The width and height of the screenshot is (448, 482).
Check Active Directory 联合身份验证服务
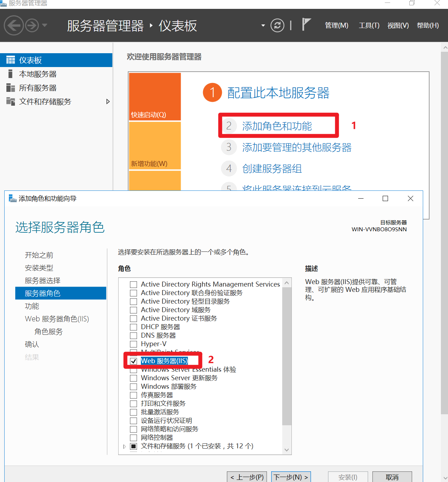(133, 293)
